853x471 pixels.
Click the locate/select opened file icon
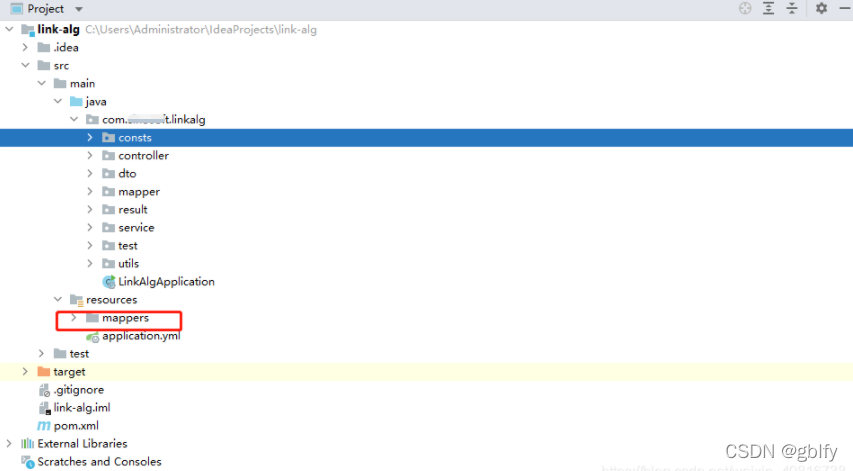coord(745,8)
